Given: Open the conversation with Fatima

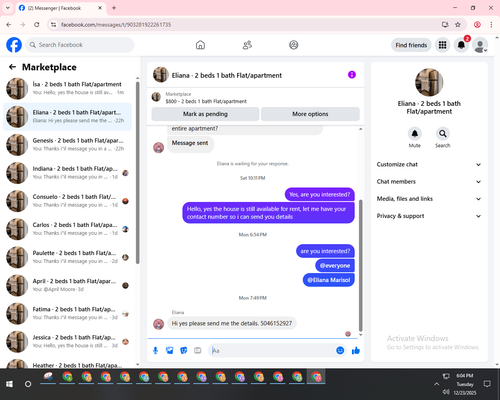Looking at the screenshot, I should point(68,313).
